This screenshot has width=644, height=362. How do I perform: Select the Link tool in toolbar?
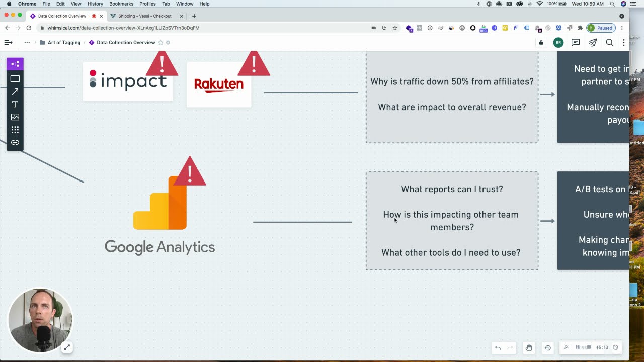pyautogui.click(x=15, y=143)
